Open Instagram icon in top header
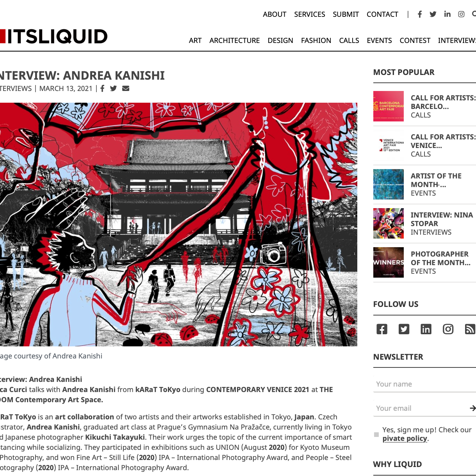Image resolution: width=476 pixels, height=476 pixels. click(x=461, y=14)
